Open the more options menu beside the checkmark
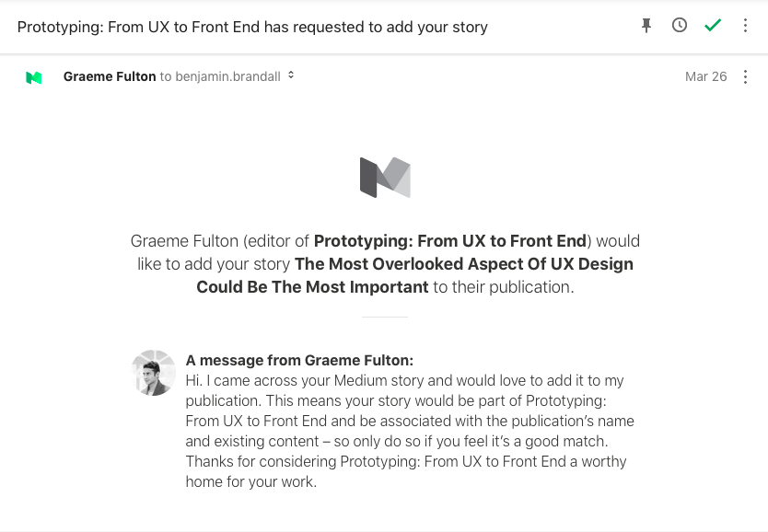The height and width of the screenshot is (532, 768). 746,26
